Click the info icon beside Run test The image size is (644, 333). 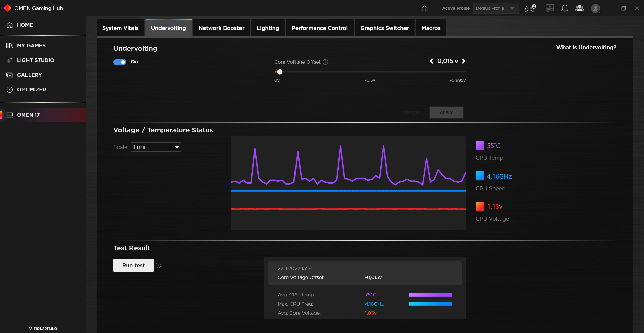pyautogui.click(x=158, y=265)
